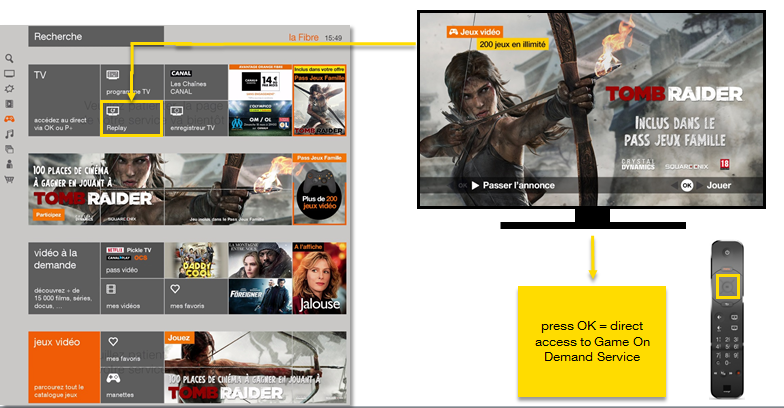The height and width of the screenshot is (408, 784).
Task: Click the la Fibre label
Action: point(303,38)
